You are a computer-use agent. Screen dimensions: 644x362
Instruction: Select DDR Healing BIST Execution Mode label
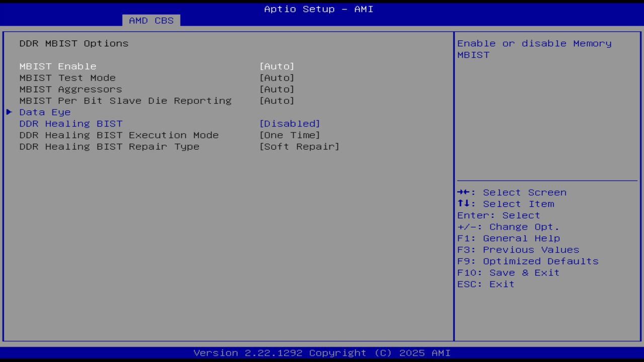tap(119, 135)
